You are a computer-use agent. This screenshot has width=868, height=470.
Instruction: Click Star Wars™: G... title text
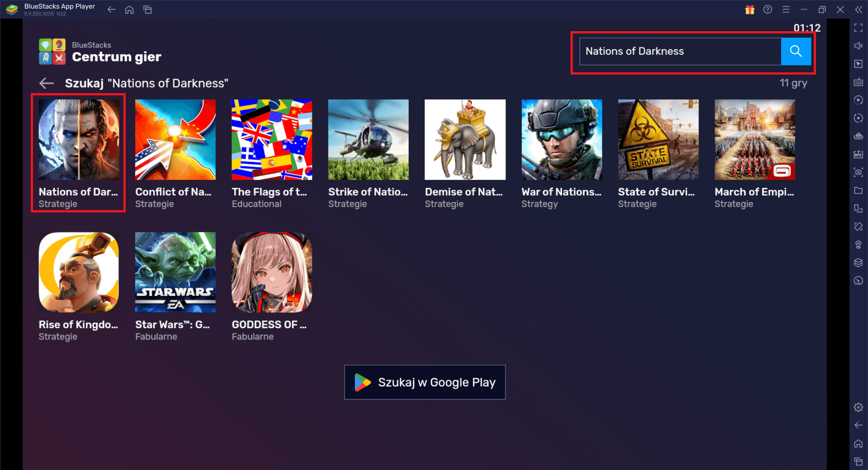[172, 325]
